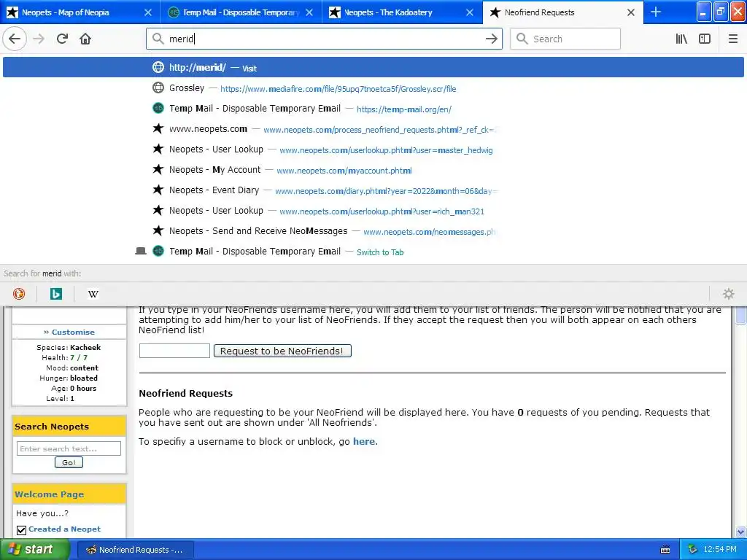Click the globe icon of http://merid/ row
Viewport: 747px width, 560px height.
[x=158, y=67]
